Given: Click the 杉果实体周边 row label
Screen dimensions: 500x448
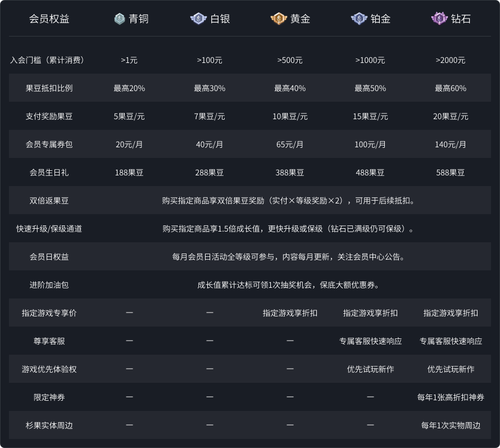Looking at the screenshot, I should point(49,425).
